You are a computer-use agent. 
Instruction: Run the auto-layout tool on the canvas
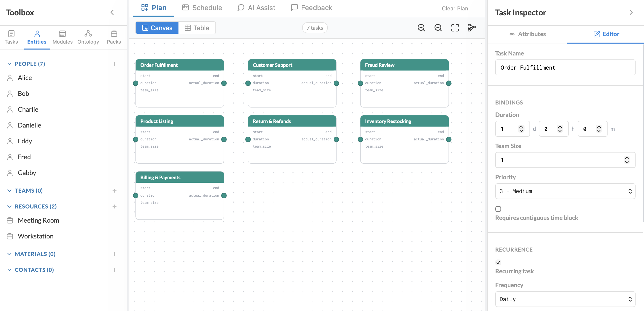click(472, 28)
